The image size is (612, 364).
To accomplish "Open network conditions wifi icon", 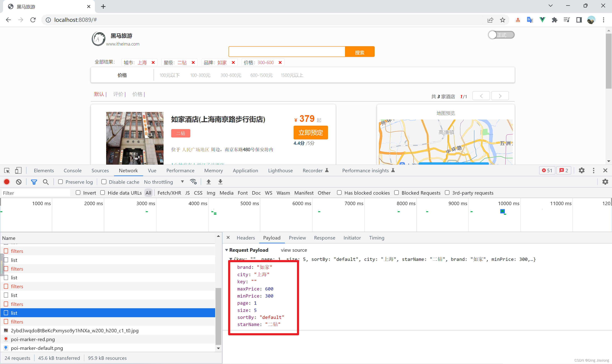I will [x=193, y=182].
